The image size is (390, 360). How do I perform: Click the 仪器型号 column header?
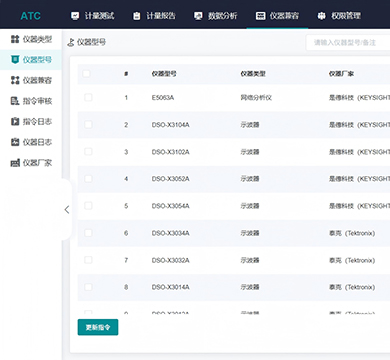click(164, 74)
